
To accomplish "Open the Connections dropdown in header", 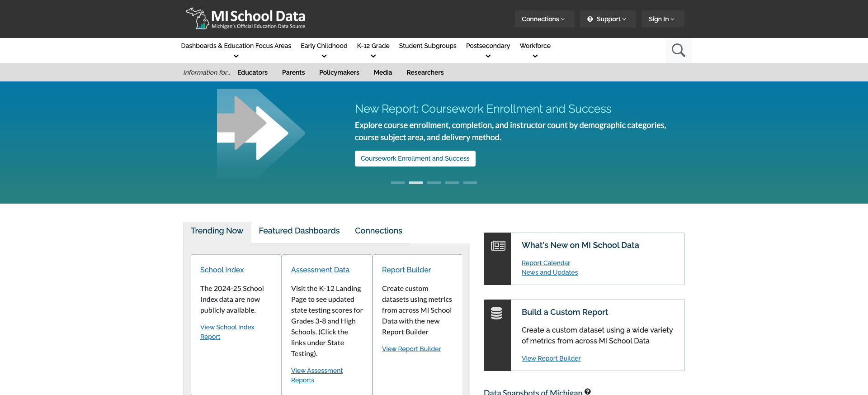I will (544, 19).
